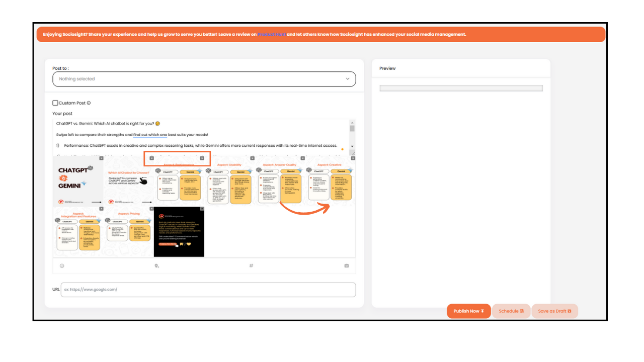This screenshot has width=644, height=362.
Task: Remove the black summary slide image
Action: 202,209
